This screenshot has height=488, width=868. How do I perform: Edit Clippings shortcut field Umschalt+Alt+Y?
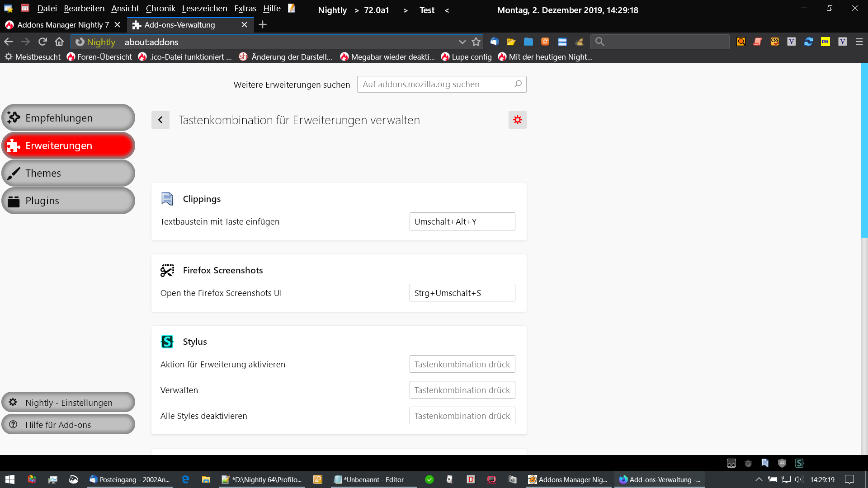tap(462, 221)
